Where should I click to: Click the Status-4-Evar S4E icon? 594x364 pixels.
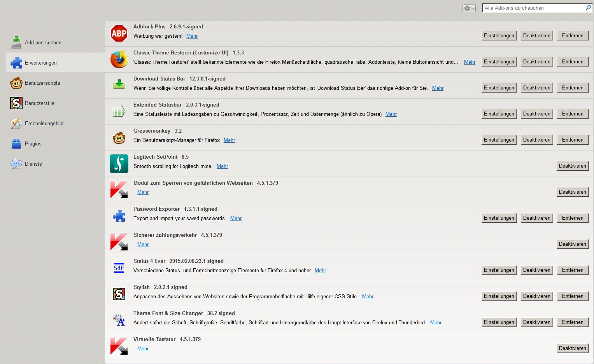click(x=119, y=268)
